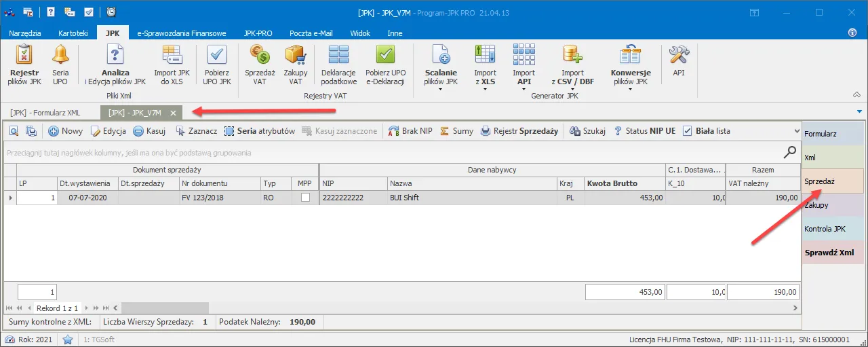Click Nowy to add record
868x347 pixels.
click(65, 131)
